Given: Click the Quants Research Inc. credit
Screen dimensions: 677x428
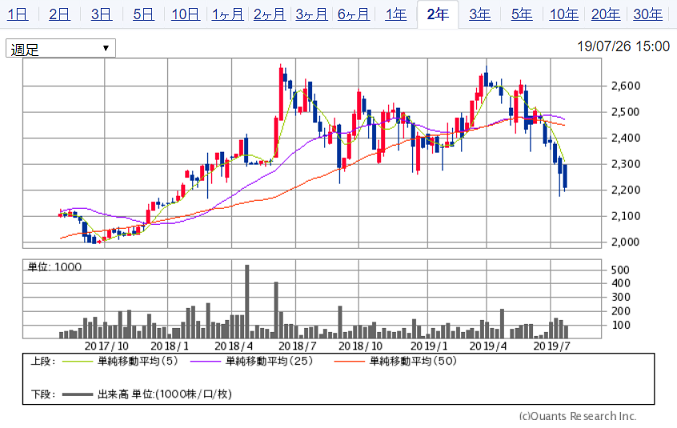Looking at the screenshot, I should tap(578, 416).
